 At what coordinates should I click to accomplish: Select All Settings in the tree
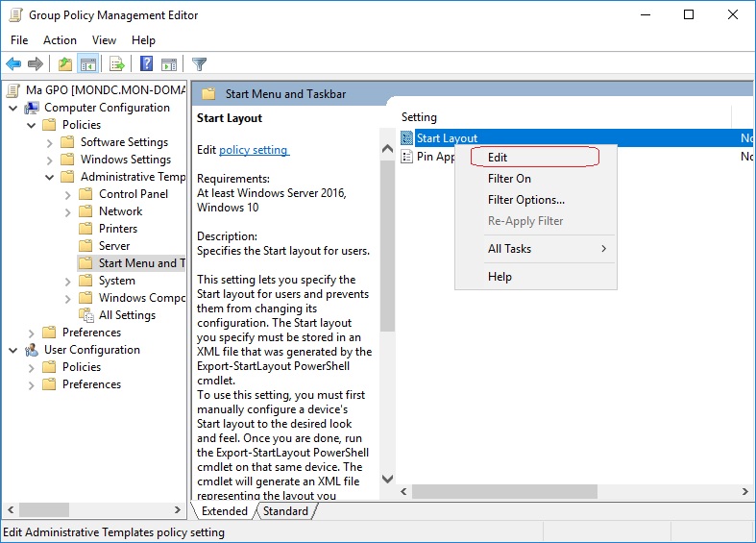tap(128, 315)
